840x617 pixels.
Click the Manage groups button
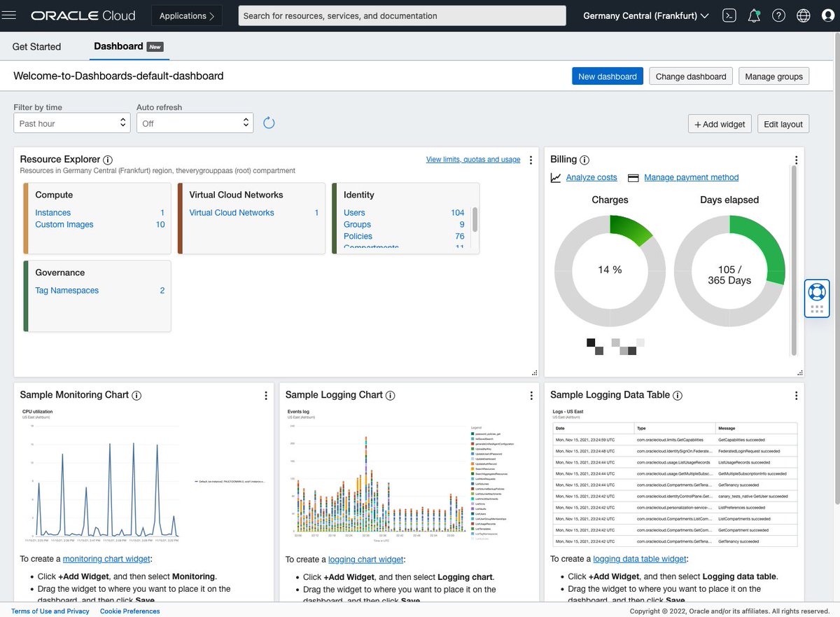pos(773,76)
